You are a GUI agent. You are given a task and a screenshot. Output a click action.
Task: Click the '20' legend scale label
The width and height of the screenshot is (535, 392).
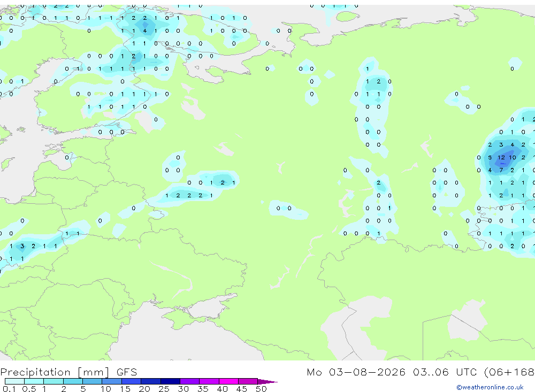click(144, 389)
